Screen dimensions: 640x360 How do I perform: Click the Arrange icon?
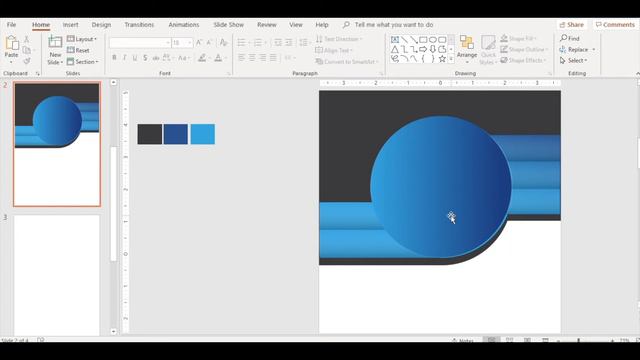point(467,42)
